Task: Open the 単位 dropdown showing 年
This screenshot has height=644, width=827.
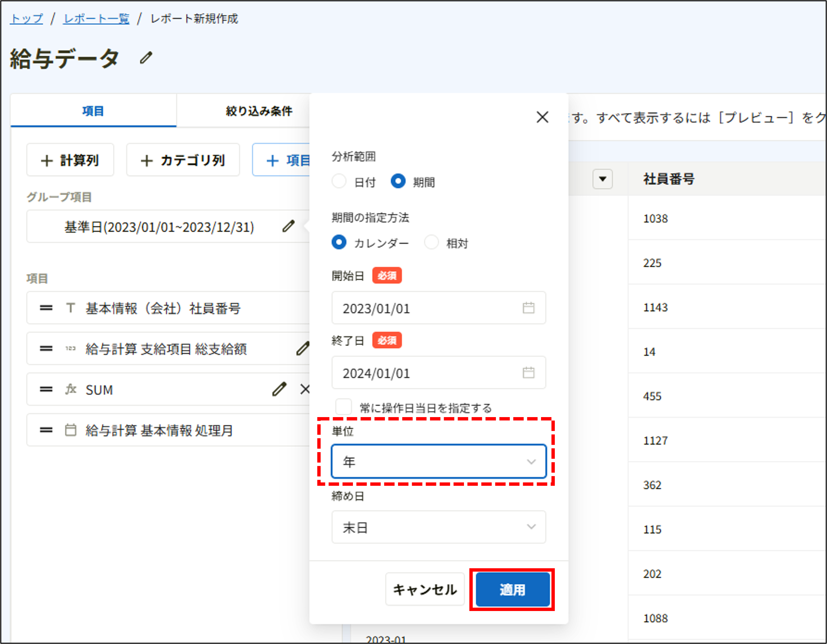Action: (x=438, y=462)
